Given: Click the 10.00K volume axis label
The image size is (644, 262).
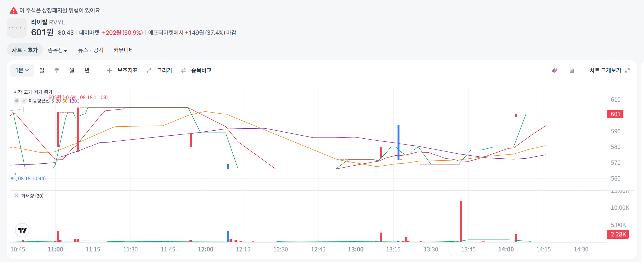Looking at the screenshot, I should [x=620, y=208].
